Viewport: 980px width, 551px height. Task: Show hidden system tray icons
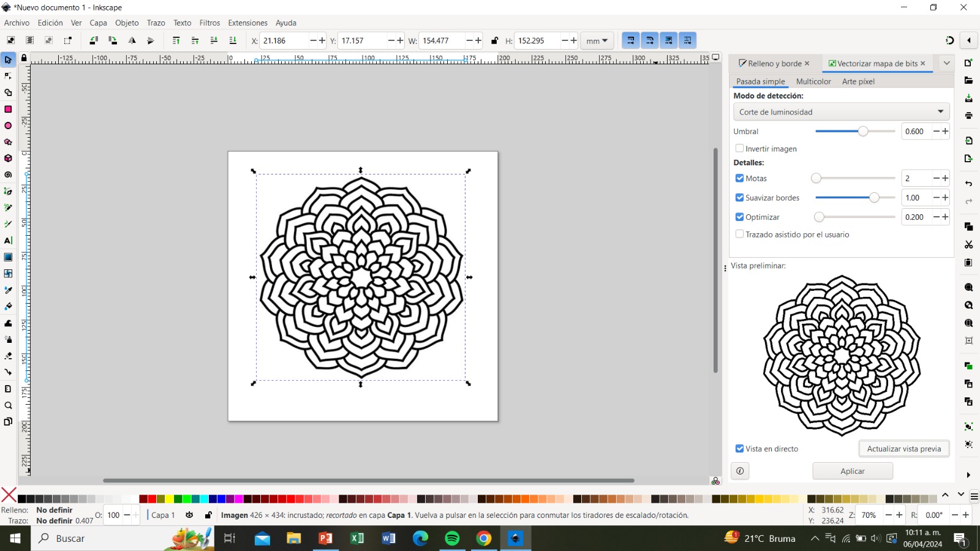point(815,538)
